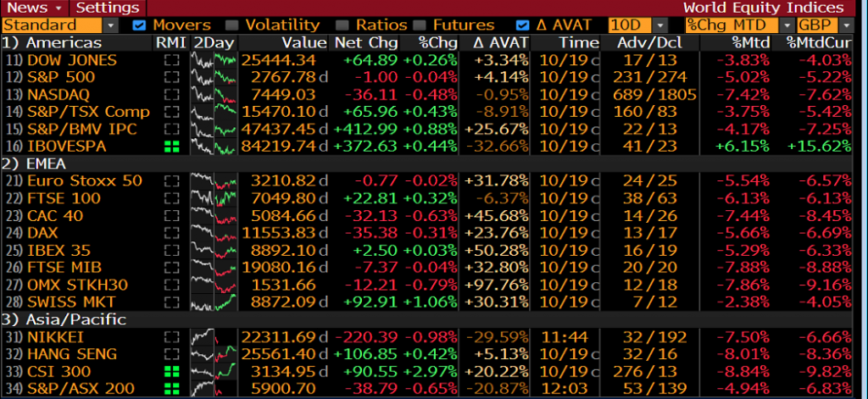The width and height of the screenshot is (868, 399).
Task: Open the 2Day sparkline chart for FTSE 100
Action: [214, 198]
